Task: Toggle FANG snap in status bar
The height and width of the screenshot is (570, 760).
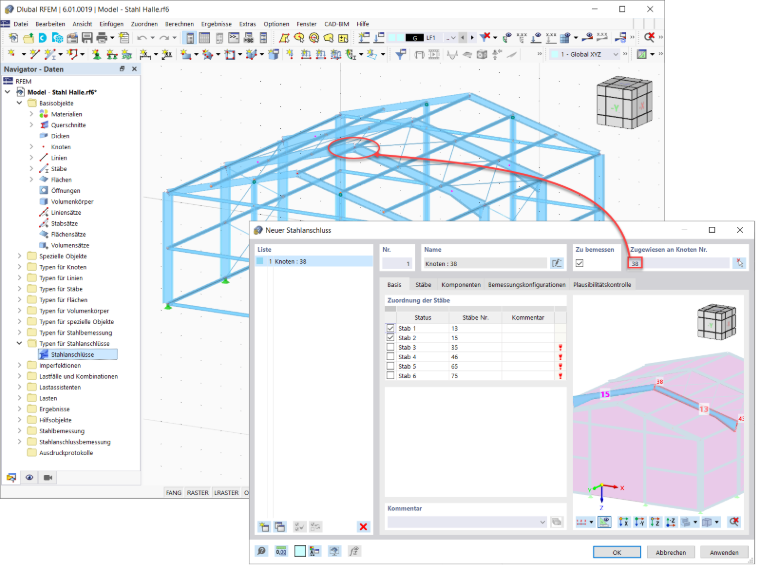Action: (174, 492)
